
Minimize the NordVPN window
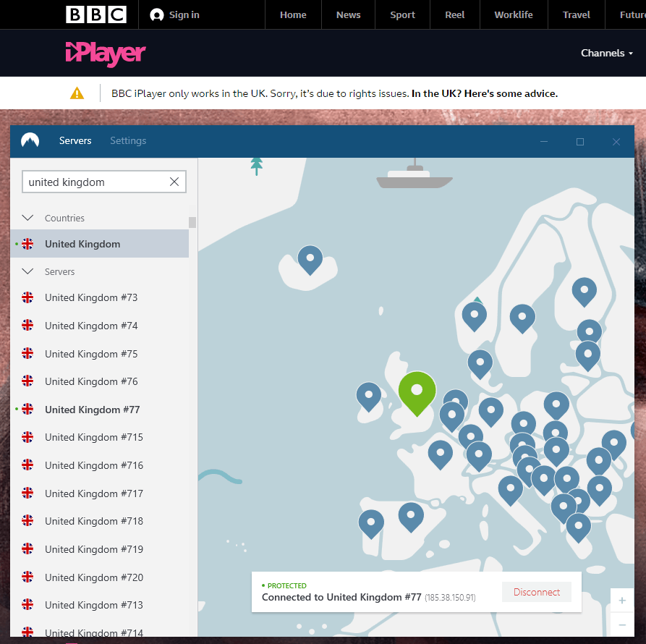click(544, 142)
